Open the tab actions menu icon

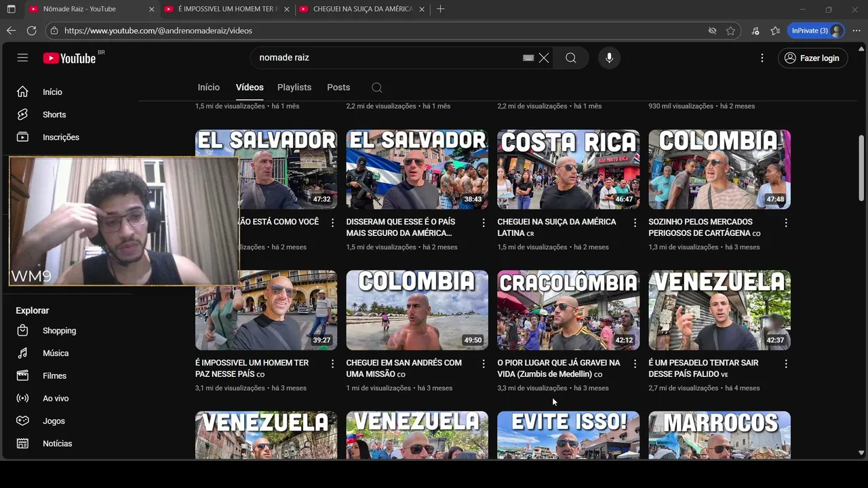(x=11, y=9)
